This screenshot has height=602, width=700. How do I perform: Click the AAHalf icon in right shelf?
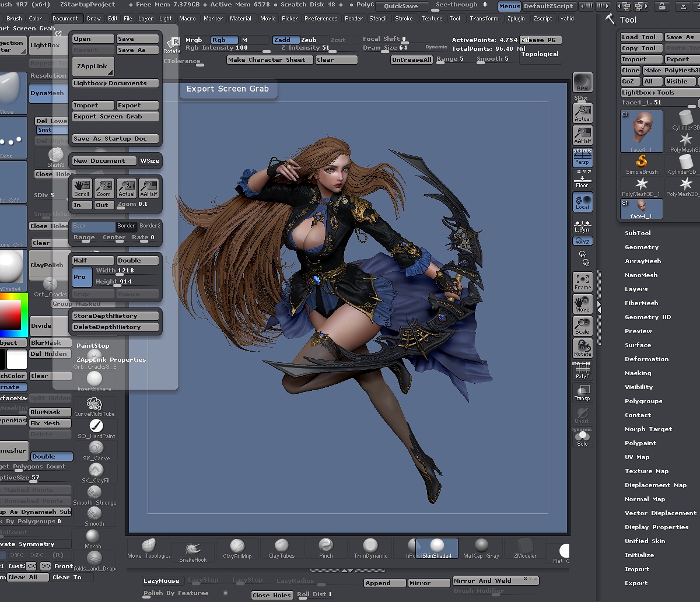click(582, 135)
